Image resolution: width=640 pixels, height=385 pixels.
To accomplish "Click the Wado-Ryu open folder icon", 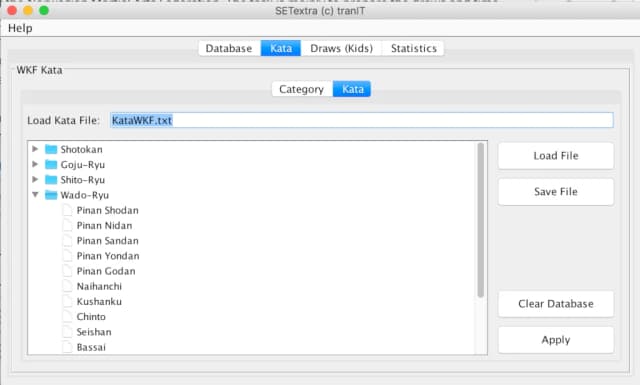I will click(51, 195).
